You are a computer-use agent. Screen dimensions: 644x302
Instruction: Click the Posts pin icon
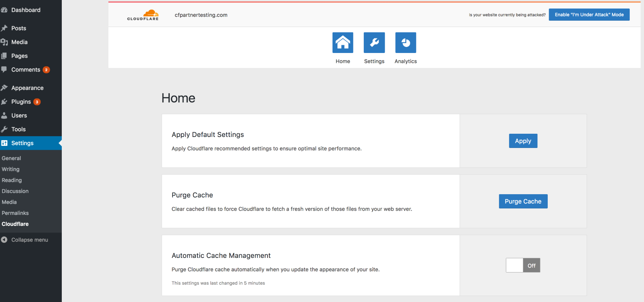(4, 28)
